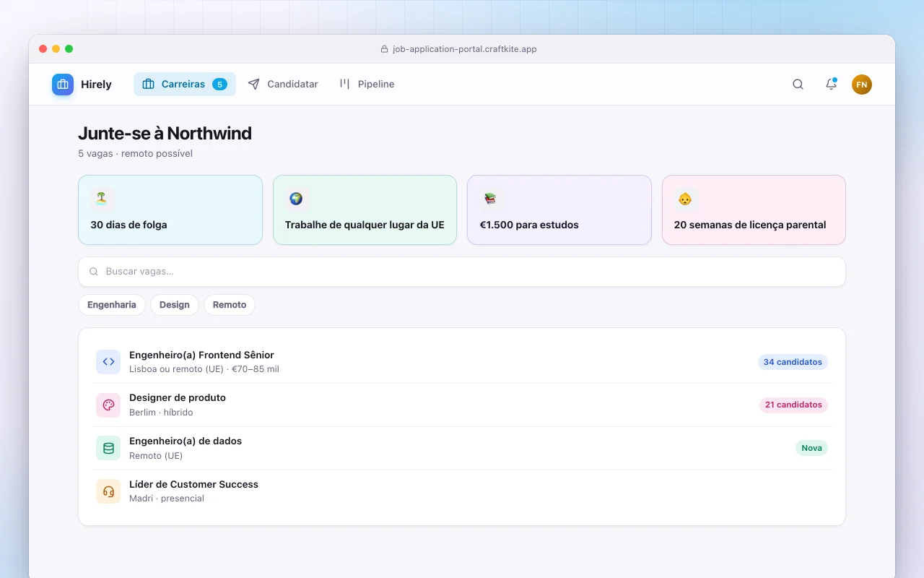Switch to the Candidatar tab
Viewport: 924px width, 578px height.
point(283,85)
